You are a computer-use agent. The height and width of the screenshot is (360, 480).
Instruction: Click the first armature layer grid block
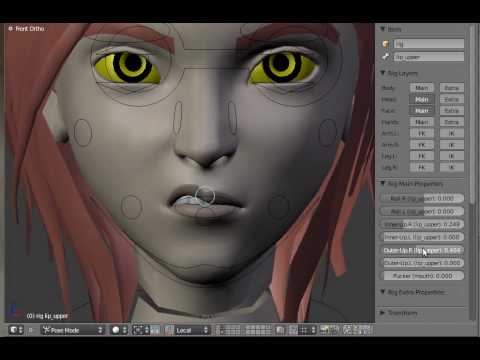tap(228, 330)
